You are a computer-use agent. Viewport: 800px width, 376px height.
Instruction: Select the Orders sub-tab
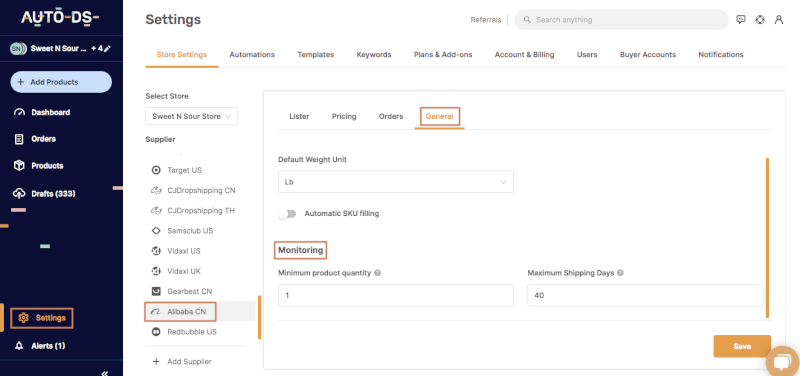click(391, 116)
